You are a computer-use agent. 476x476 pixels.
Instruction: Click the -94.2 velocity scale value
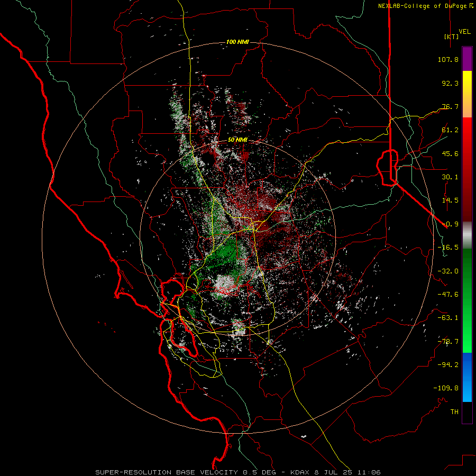(448, 364)
